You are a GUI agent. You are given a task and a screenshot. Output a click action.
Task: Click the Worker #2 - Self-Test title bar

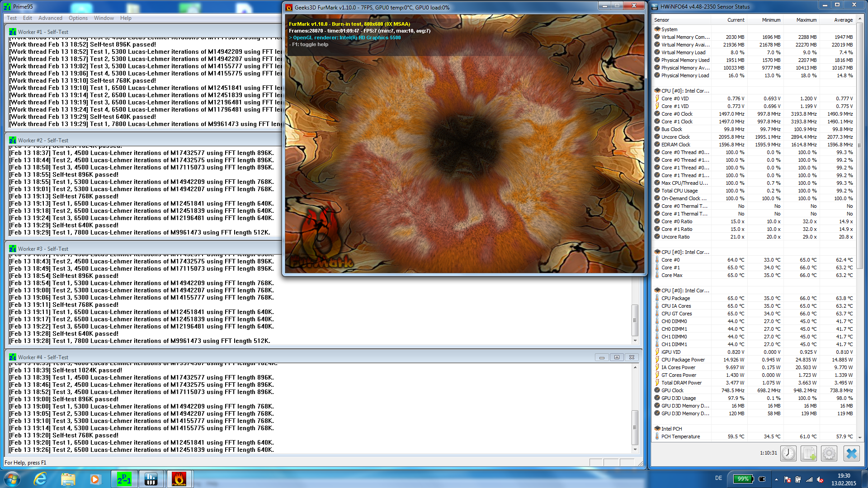(143, 141)
